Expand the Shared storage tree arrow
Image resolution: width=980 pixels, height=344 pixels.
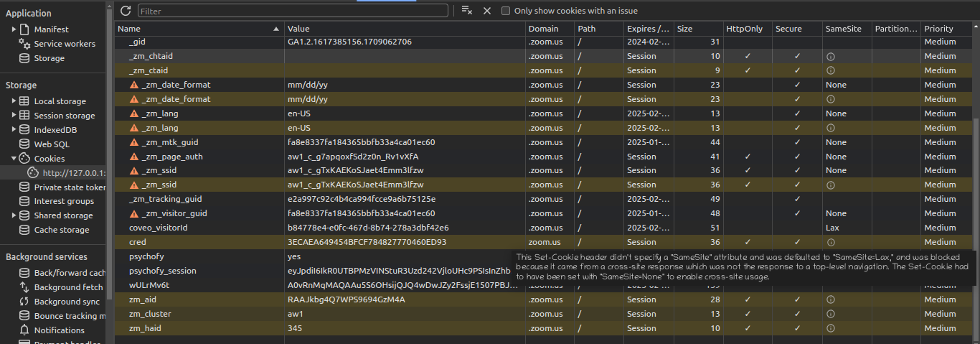click(x=14, y=215)
